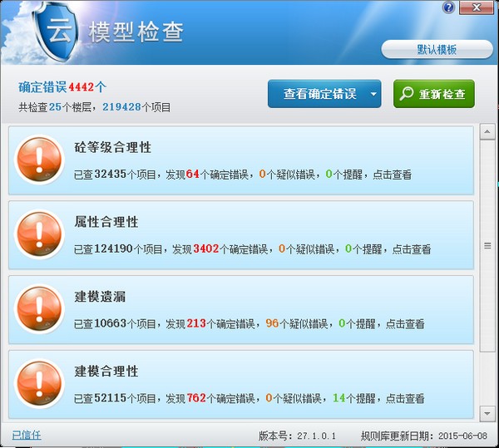Select the 默认模板 template button
Screen dimensions: 499x448
click(x=437, y=50)
